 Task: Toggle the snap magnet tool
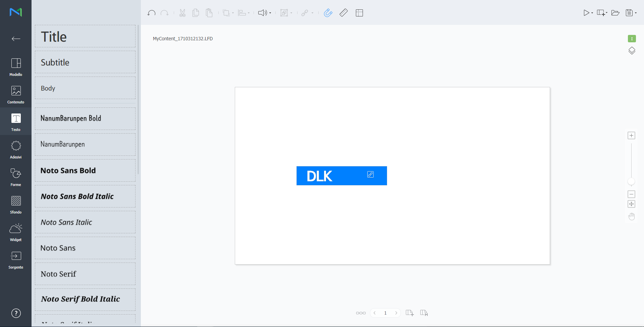click(x=328, y=13)
